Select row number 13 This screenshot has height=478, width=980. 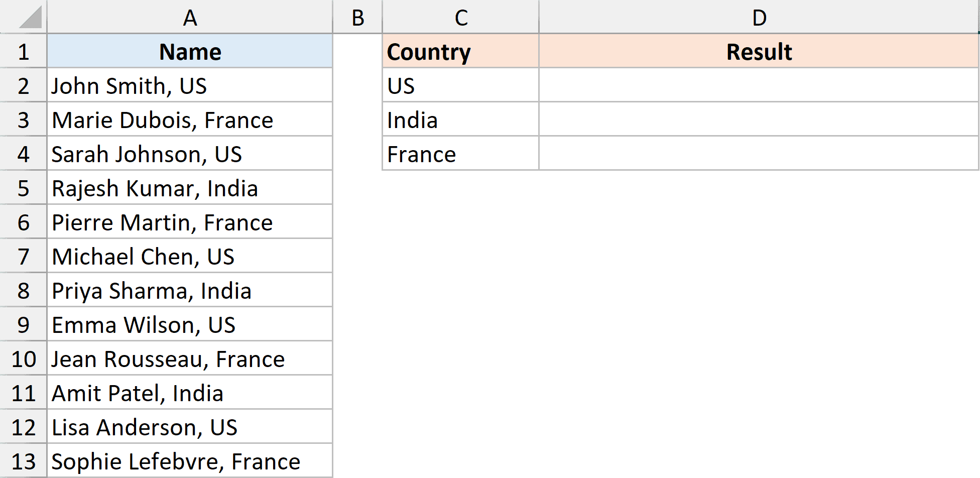click(23, 460)
